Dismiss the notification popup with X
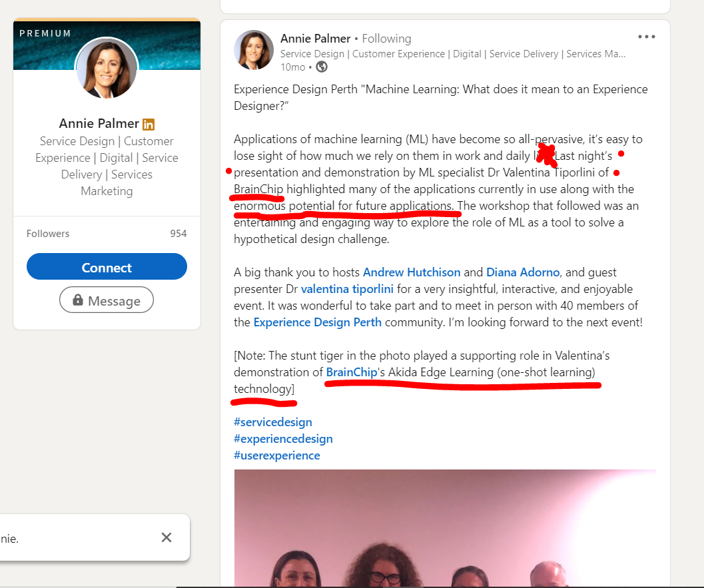 [x=167, y=537]
